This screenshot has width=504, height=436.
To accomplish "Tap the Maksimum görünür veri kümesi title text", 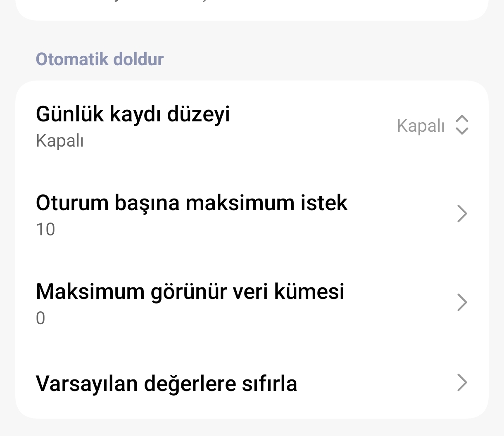I will [190, 291].
